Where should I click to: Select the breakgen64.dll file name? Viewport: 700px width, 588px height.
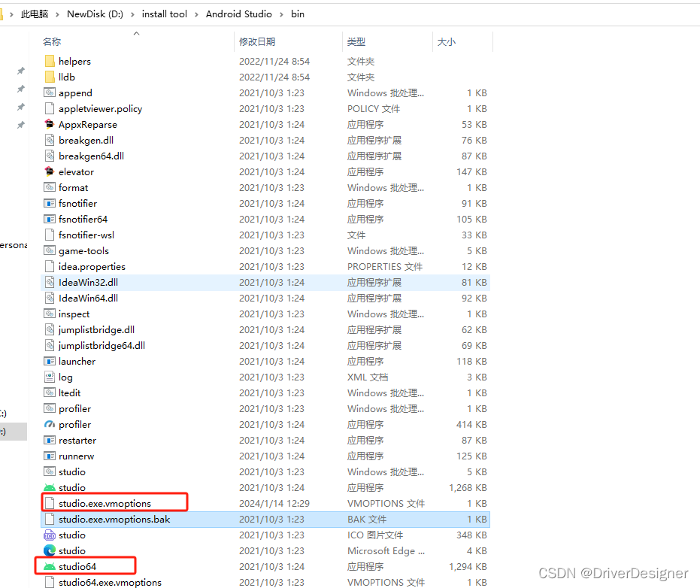[92, 156]
